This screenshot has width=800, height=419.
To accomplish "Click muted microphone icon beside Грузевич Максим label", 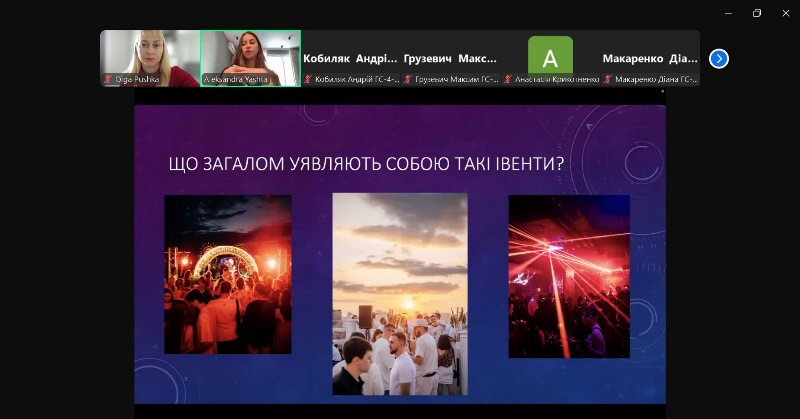I will 408,79.
